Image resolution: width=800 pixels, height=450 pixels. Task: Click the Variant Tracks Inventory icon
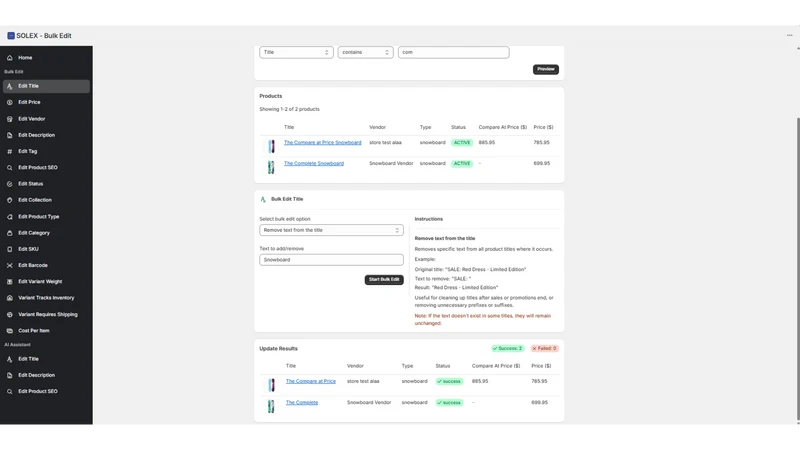[10, 298]
